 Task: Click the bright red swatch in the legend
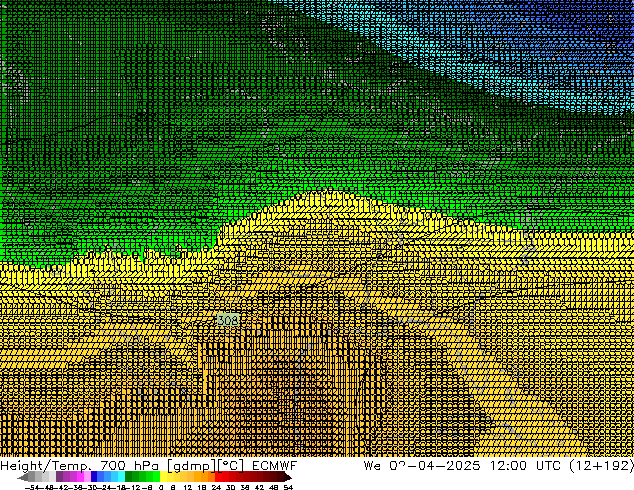218,477
